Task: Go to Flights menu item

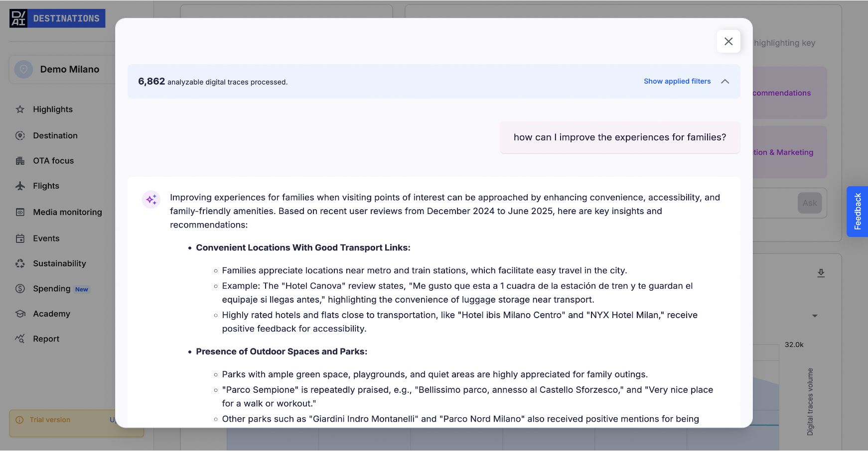Action: point(46,186)
